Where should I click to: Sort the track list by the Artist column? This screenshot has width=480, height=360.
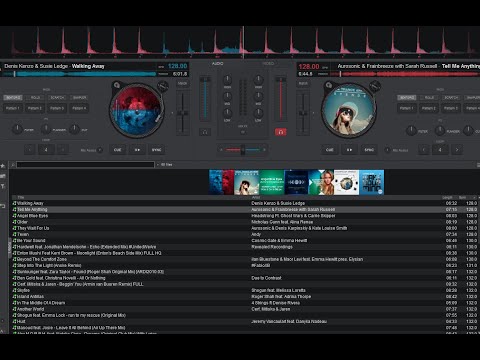point(256,198)
